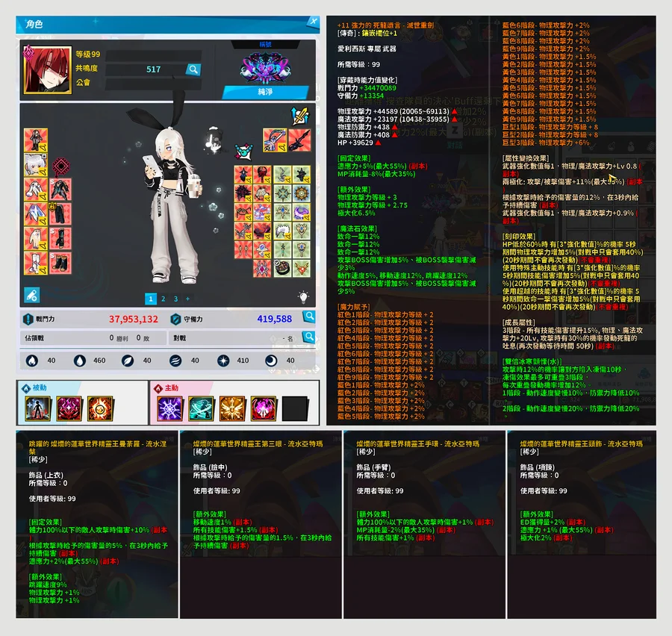Screen dimensions: 672x636
Task: Click the moon dark element icon
Action: [x=270, y=361]
